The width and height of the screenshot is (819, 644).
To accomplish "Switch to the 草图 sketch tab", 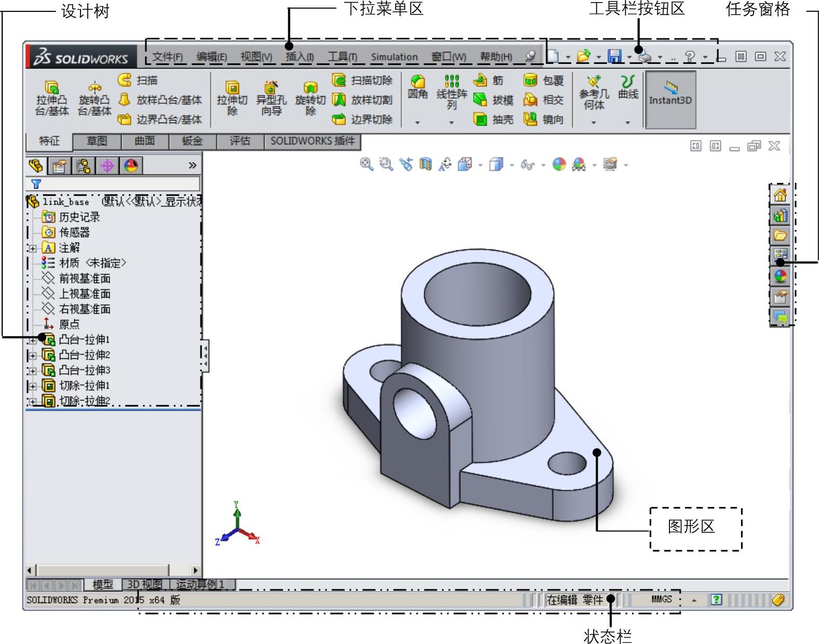I will 97,141.
